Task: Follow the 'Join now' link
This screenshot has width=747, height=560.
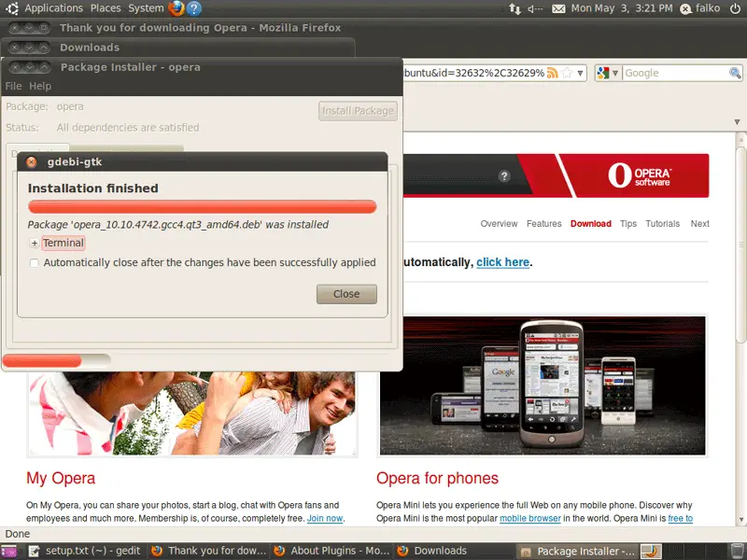Action: tap(324, 519)
